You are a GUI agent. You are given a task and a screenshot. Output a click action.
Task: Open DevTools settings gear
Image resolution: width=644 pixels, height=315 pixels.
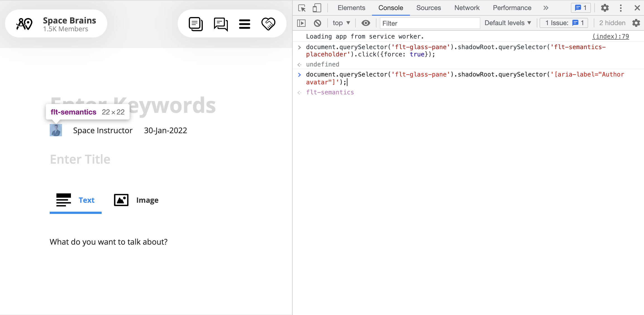(605, 8)
